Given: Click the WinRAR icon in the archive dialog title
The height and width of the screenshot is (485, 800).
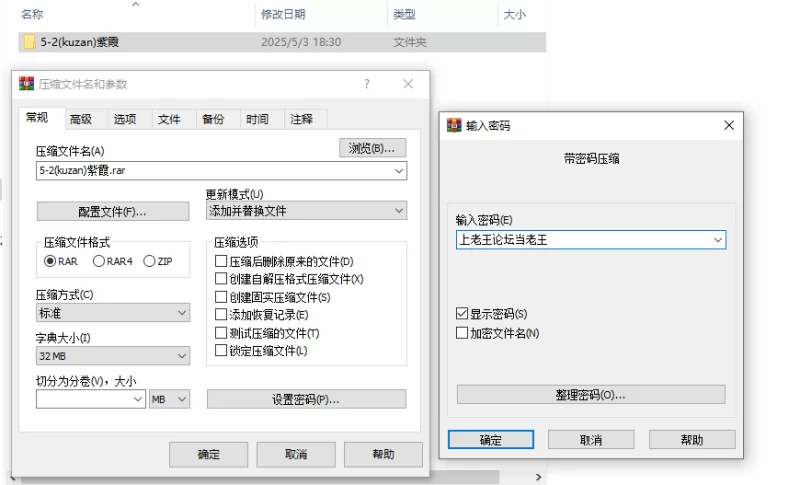Looking at the screenshot, I should coord(27,84).
